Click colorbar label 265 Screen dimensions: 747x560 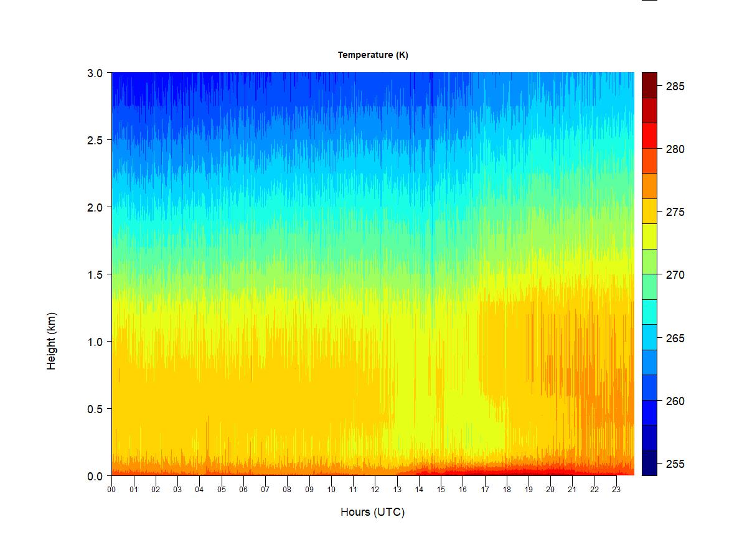tap(675, 338)
